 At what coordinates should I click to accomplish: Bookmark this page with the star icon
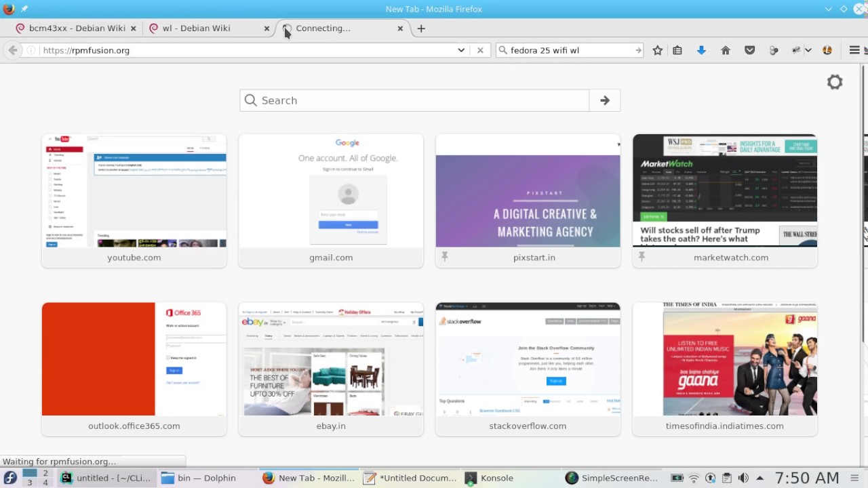(657, 50)
